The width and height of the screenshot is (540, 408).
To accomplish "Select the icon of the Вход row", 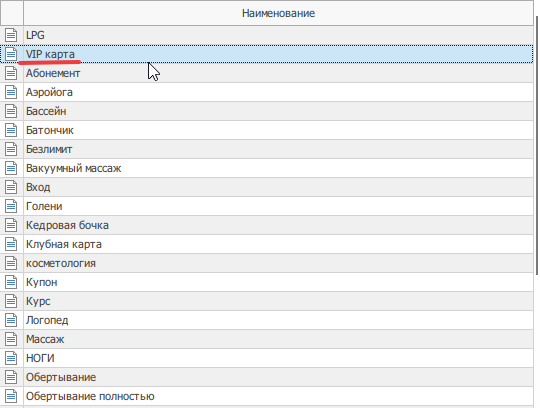I will tap(11, 187).
